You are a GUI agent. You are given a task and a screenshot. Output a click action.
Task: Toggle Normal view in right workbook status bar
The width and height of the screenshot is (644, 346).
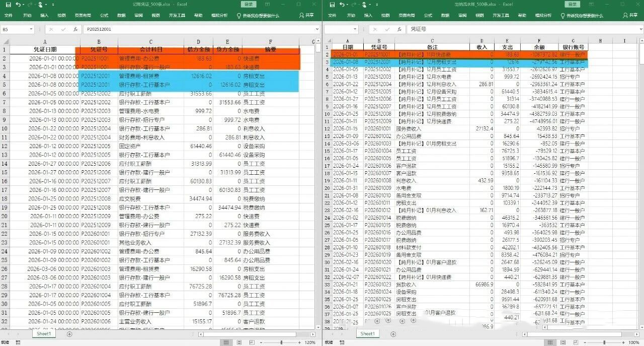pyautogui.click(x=550, y=342)
